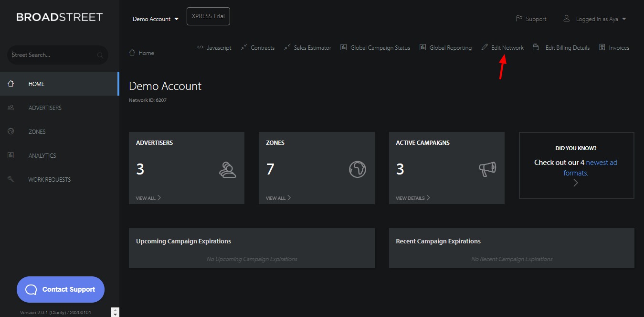Click the Edit Network pencil icon
644x317 pixels.
point(485,47)
